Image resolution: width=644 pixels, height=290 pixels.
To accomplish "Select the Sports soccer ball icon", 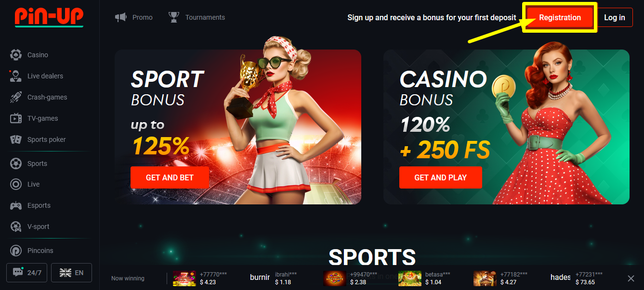I will 16,164.
